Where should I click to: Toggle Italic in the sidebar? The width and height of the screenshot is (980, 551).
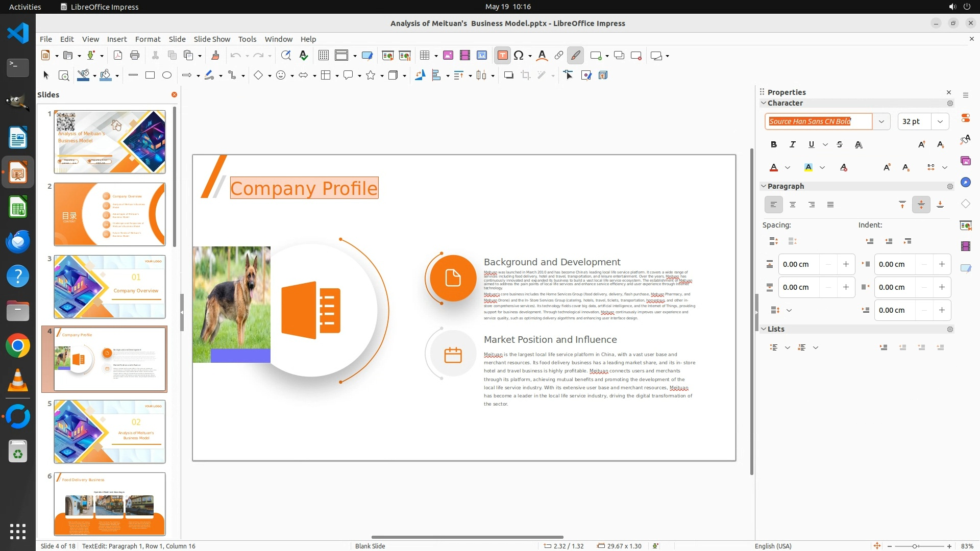pos(793,145)
